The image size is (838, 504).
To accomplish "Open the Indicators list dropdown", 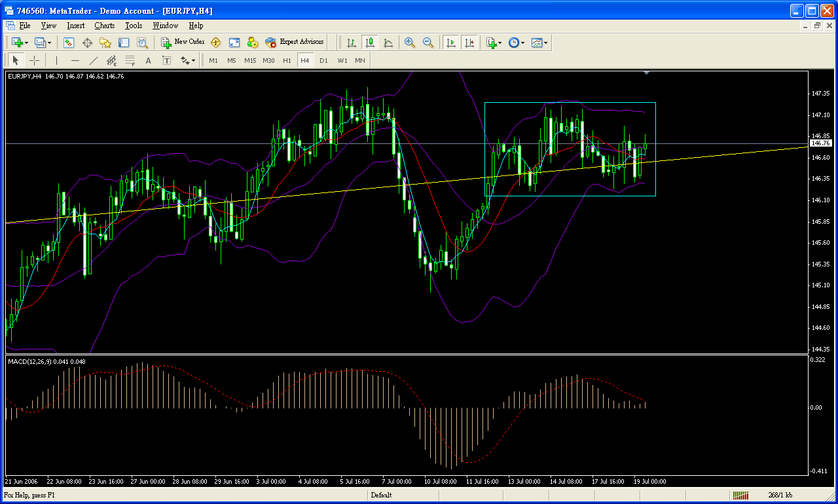I will [494, 43].
